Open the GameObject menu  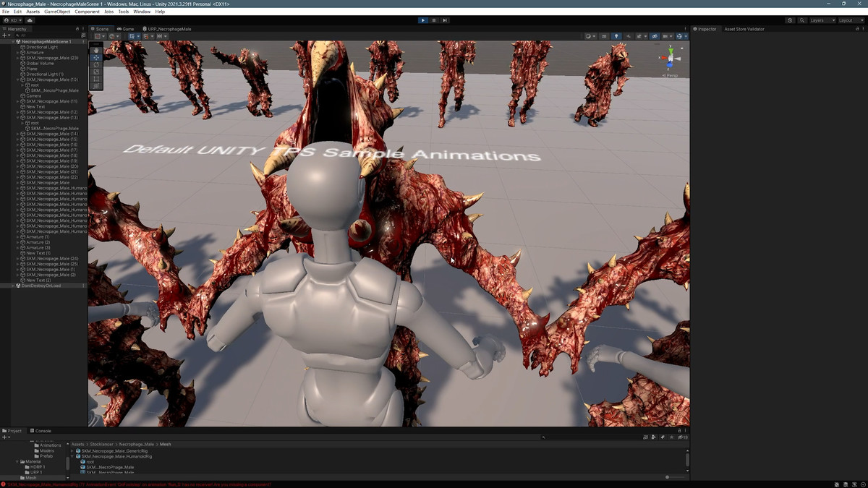57,12
